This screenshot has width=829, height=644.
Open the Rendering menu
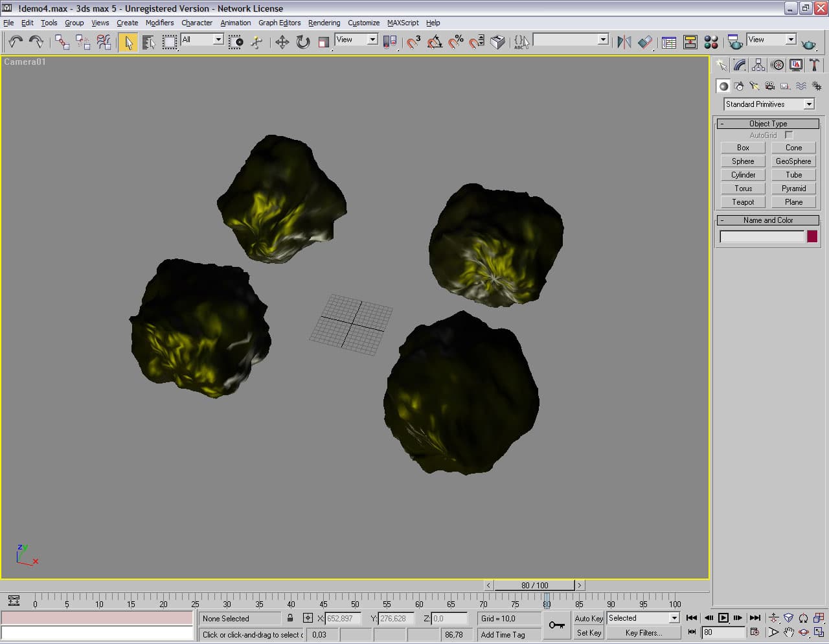pos(324,23)
